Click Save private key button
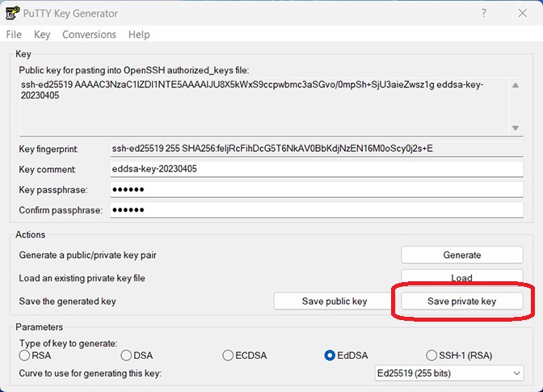 (x=462, y=301)
